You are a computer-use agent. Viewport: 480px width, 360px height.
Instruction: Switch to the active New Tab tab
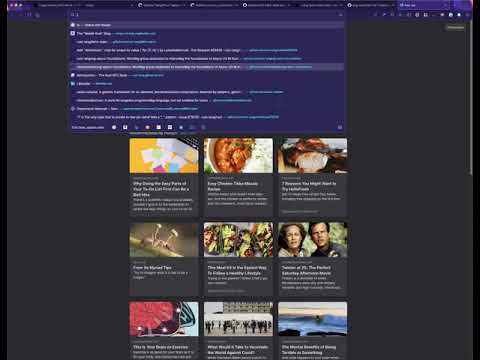tap(423, 5)
